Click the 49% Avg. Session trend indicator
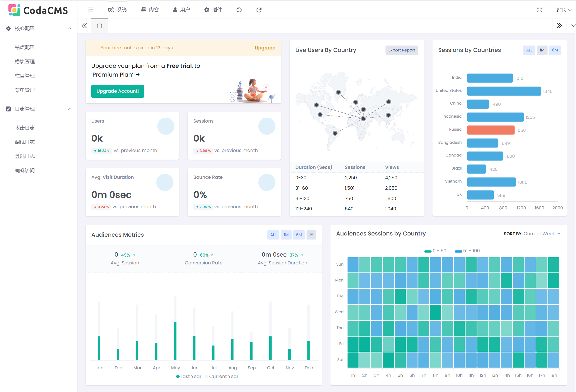 tap(128, 255)
